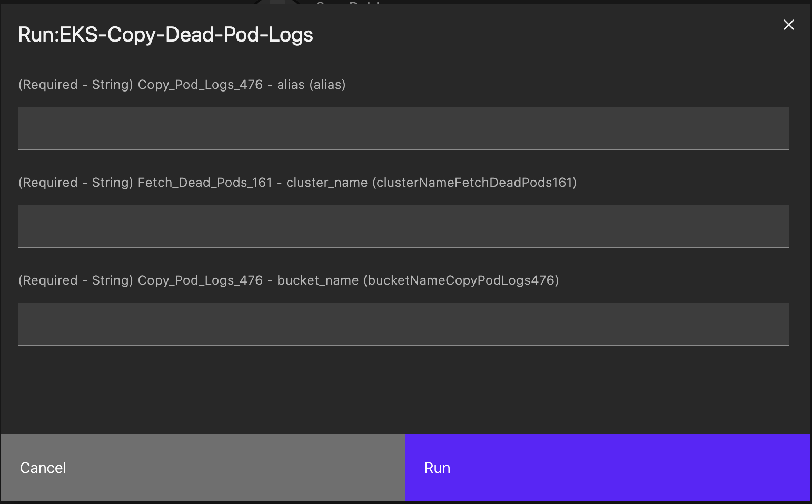The width and height of the screenshot is (812, 504).
Task: Cancel the runbook execution
Action: (x=203, y=468)
